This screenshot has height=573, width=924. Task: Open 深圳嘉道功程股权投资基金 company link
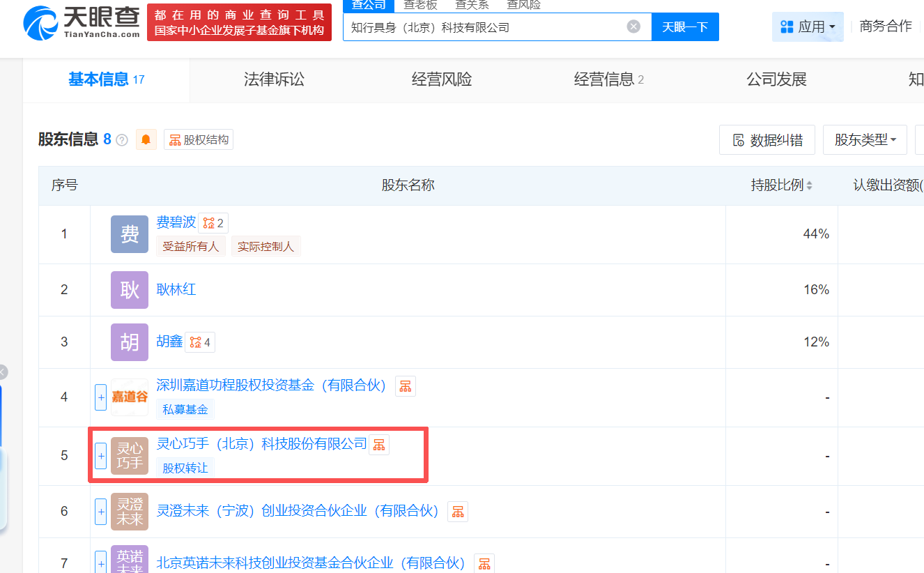point(271,385)
